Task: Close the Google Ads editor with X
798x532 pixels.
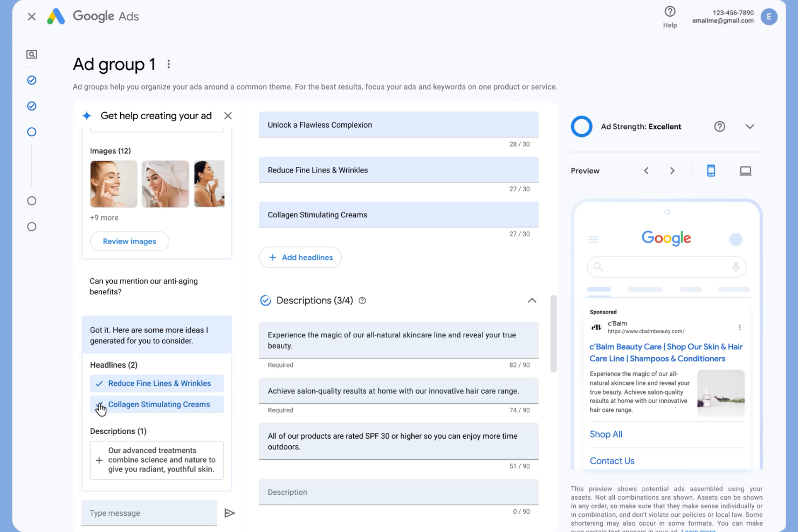Action: 32,17
